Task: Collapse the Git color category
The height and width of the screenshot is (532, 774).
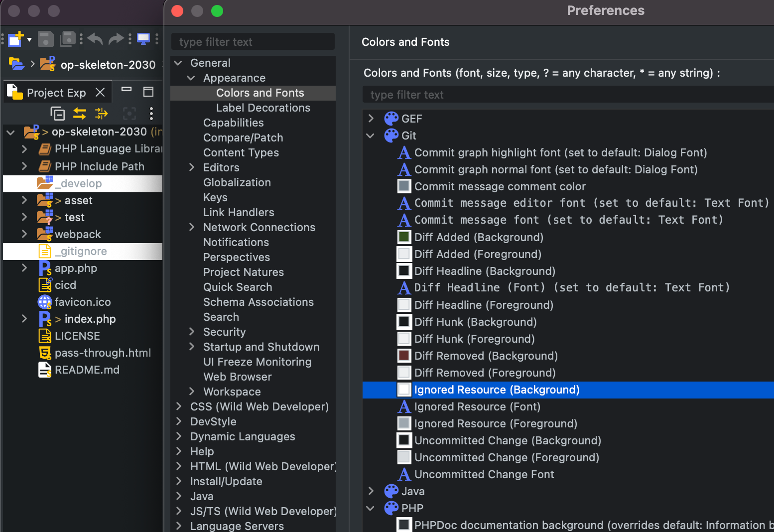Action: point(371,135)
